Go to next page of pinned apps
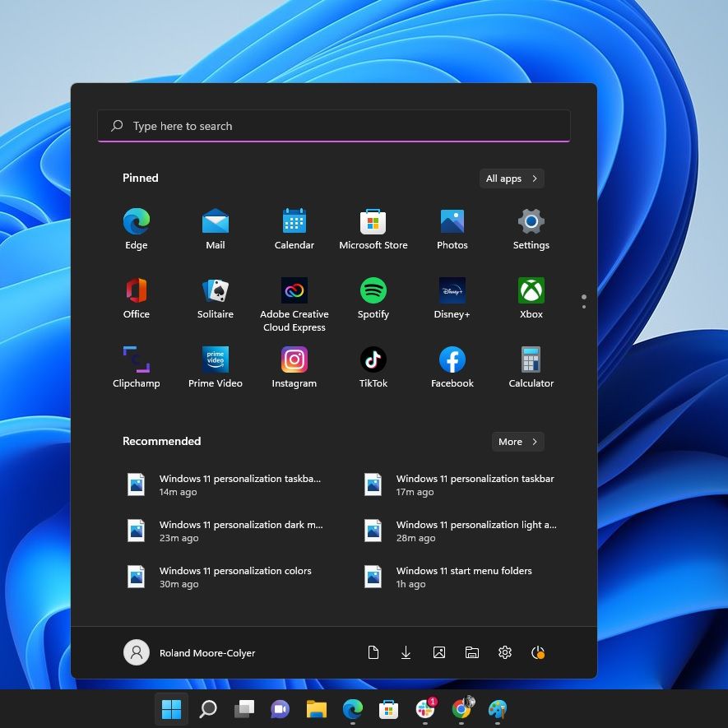728x728 pixels. tap(584, 307)
